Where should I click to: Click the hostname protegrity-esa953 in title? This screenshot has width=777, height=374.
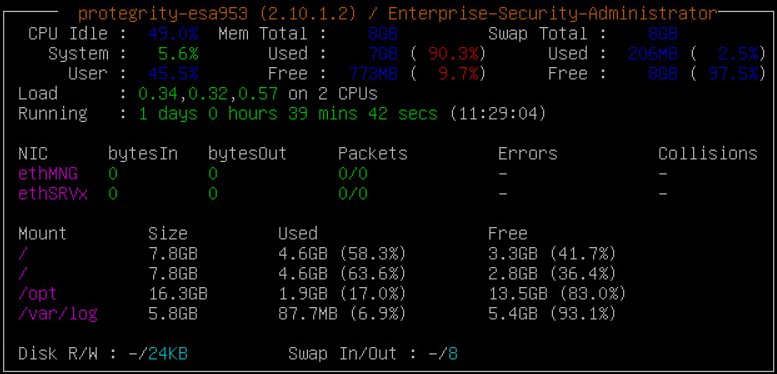tap(163, 14)
